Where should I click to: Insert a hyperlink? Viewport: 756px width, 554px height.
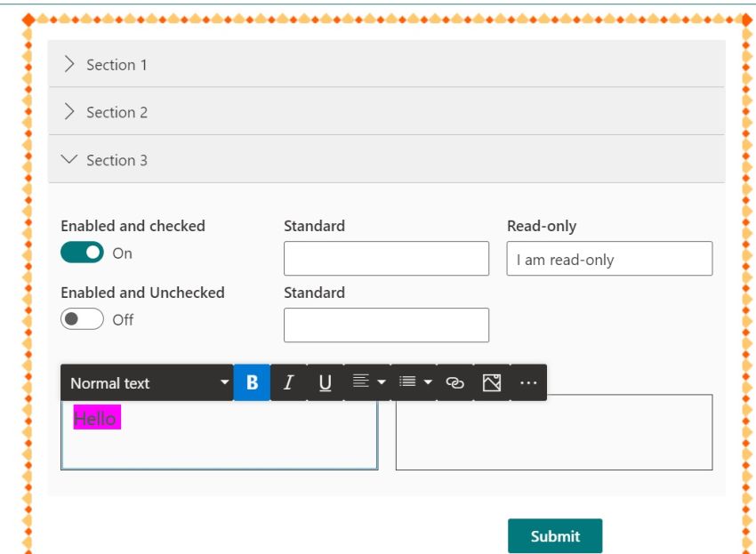[x=454, y=382]
